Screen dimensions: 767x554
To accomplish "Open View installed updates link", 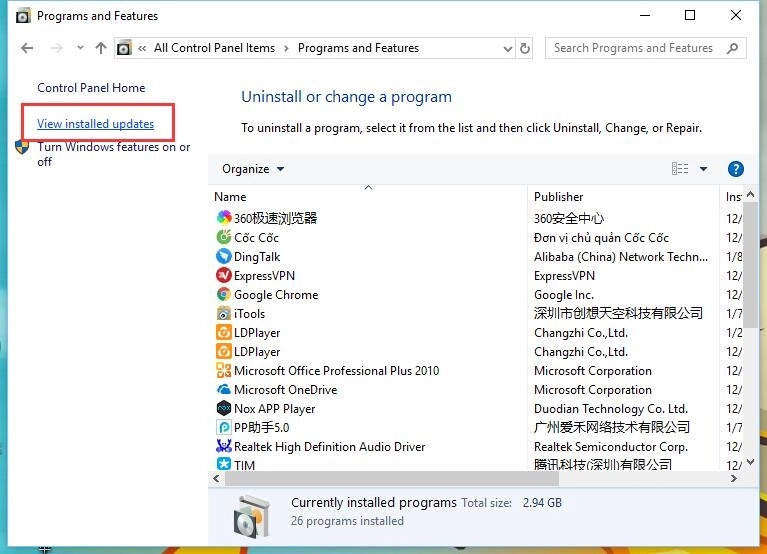I will 95,124.
